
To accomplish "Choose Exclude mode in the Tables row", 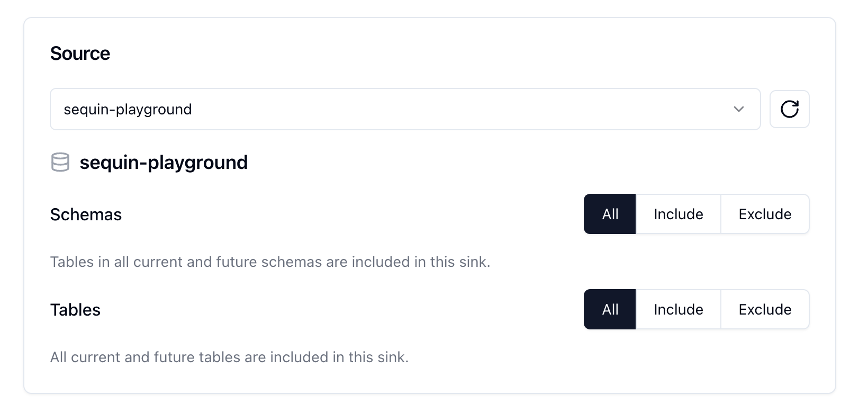I will tap(765, 309).
